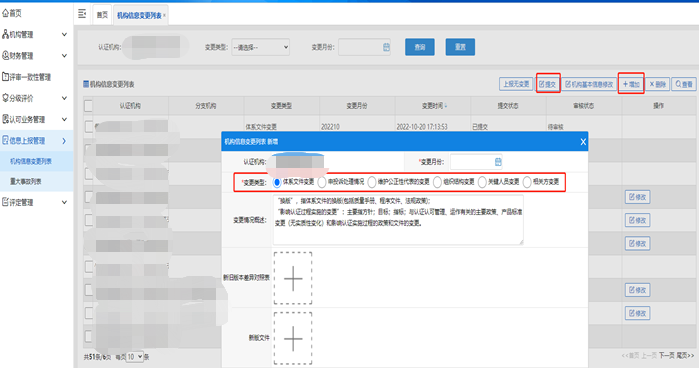Viewport: 699px width, 368px height.
Task: Open the calendar icon in dialog 变更月份
Action: (498, 162)
